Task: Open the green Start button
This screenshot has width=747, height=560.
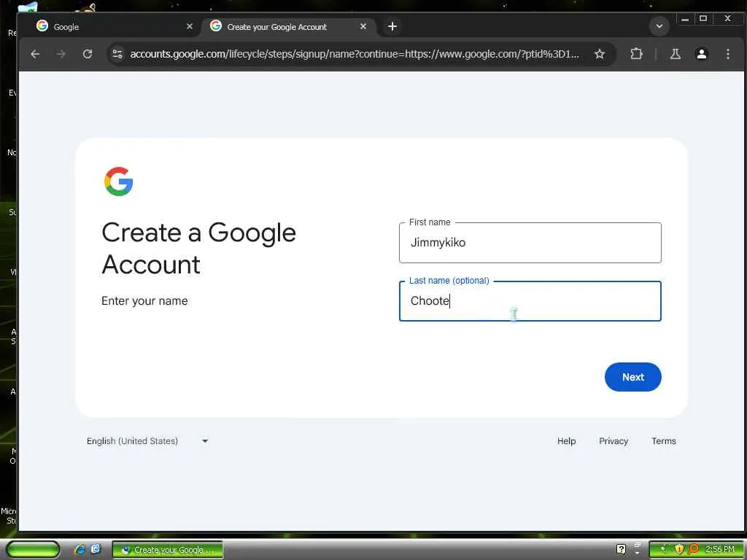Action: 33,550
